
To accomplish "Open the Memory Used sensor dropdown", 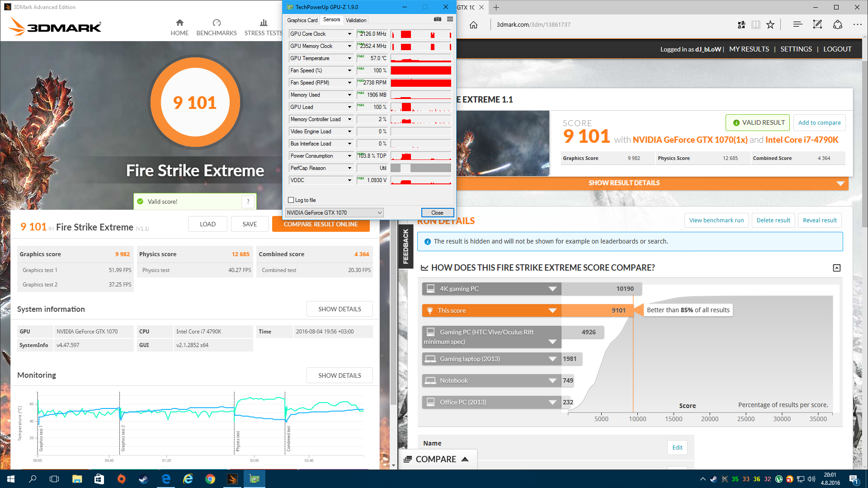I will [349, 95].
